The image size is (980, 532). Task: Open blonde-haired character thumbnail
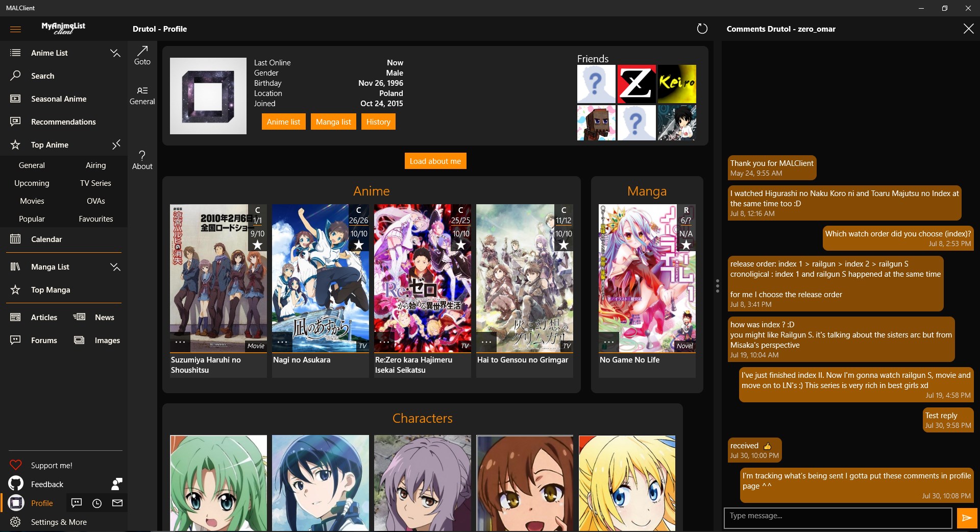pyautogui.click(x=627, y=483)
